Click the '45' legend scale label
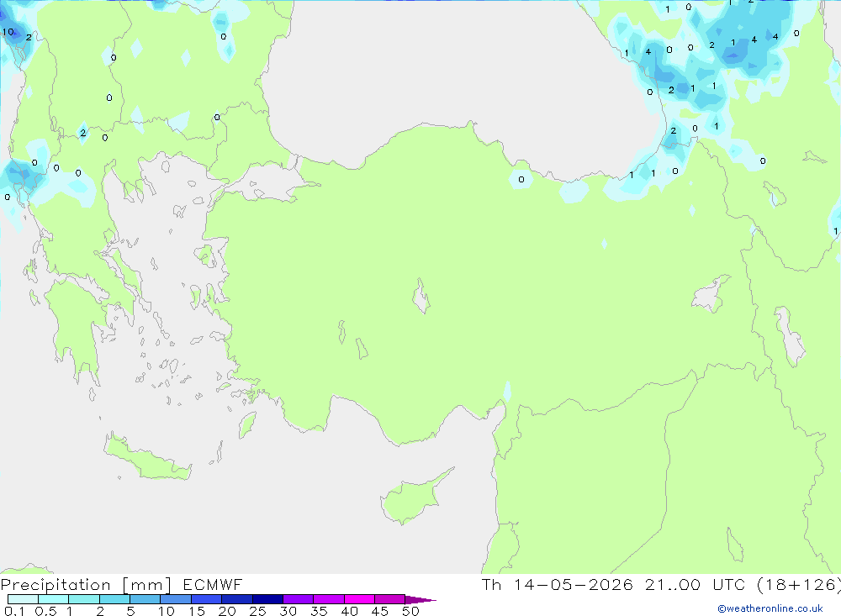Viewport: 841px width, 616px height. click(x=380, y=611)
